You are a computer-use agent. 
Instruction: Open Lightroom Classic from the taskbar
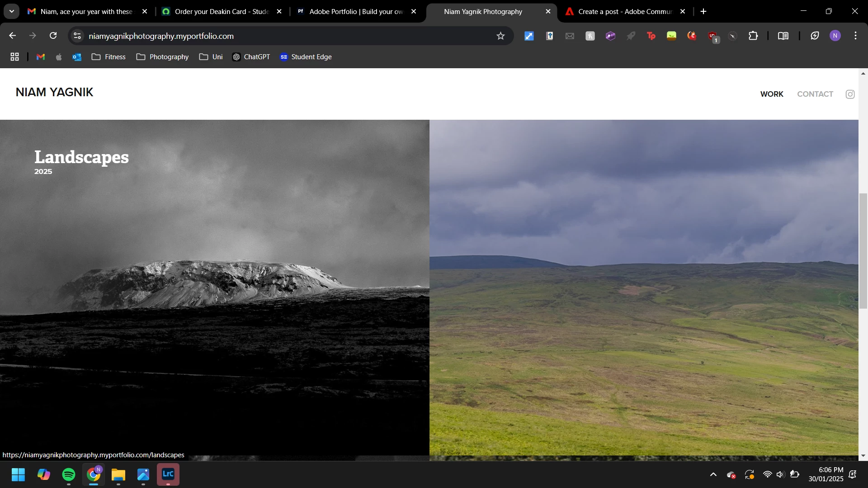(168, 474)
